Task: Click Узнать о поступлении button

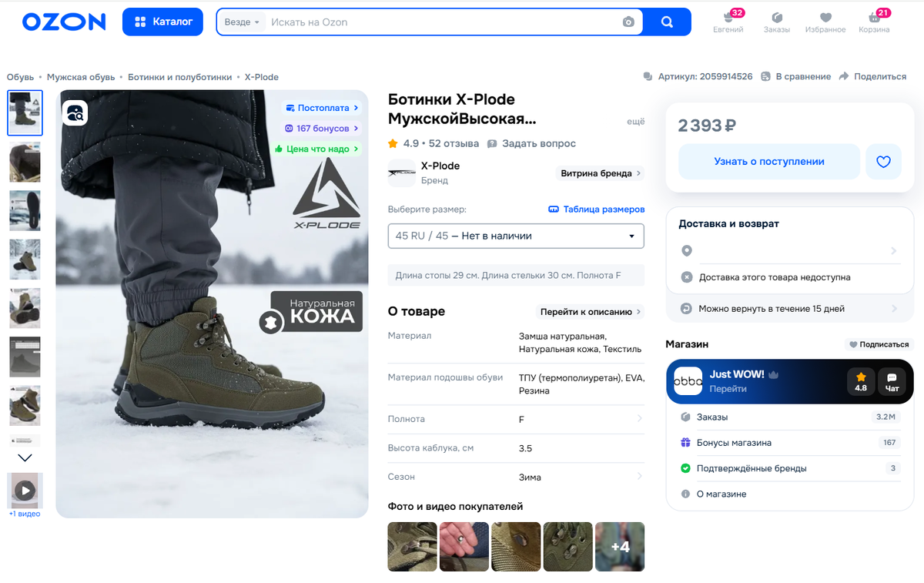Action: [769, 162]
